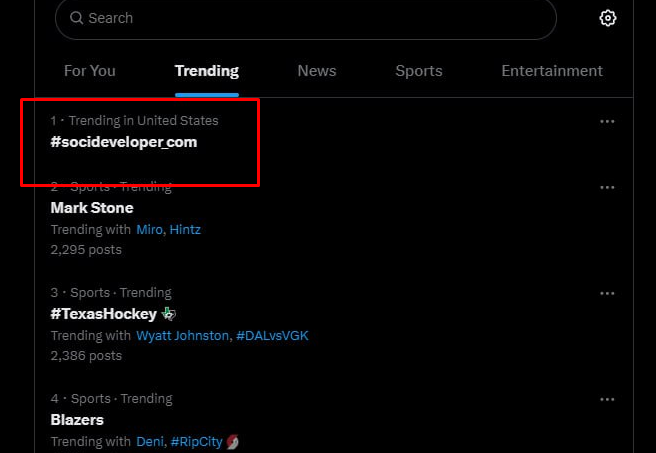Focus the Search input field
This screenshot has height=453, width=656.
tap(305, 18)
